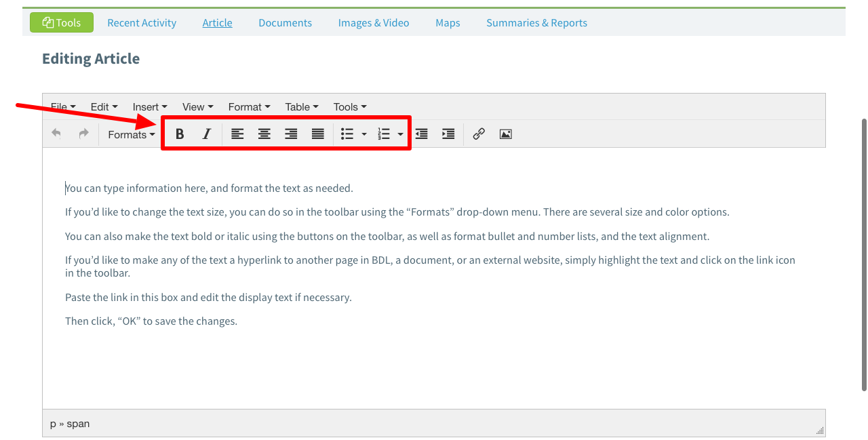Click the insert link icon
The height and width of the screenshot is (440, 868).
click(479, 134)
